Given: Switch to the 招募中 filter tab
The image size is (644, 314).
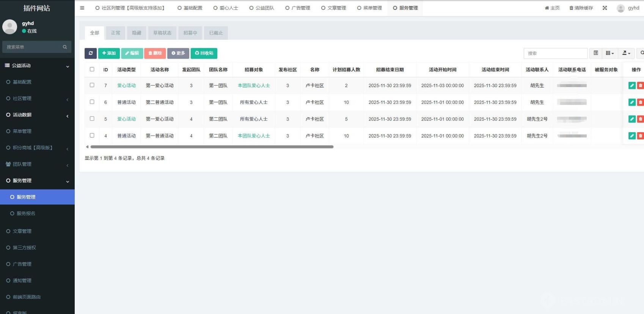Looking at the screenshot, I should coord(190,33).
